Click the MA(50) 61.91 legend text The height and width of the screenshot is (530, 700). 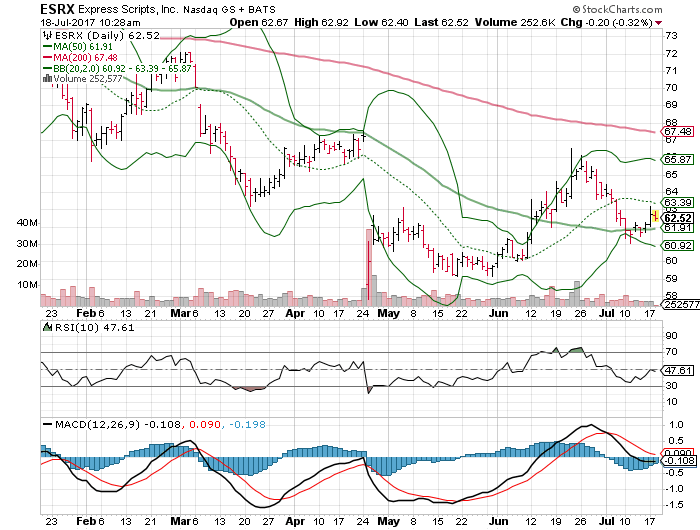point(83,46)
